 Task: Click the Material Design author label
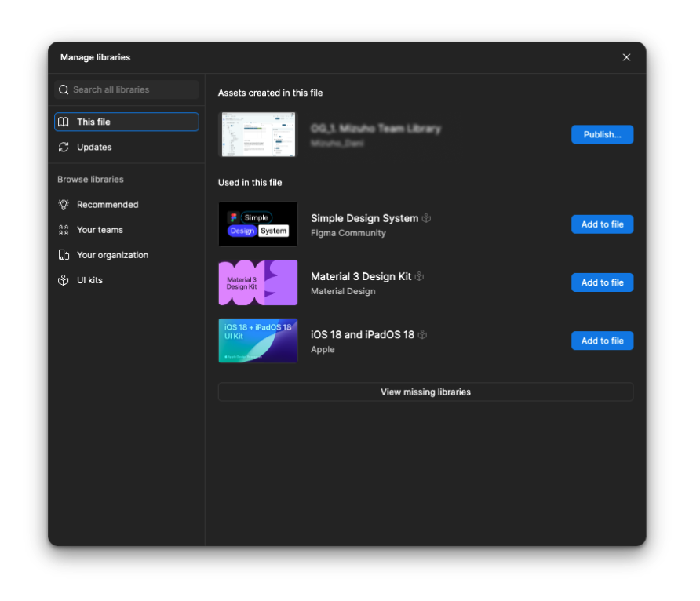pyautogui.click(x=343, y=291)
